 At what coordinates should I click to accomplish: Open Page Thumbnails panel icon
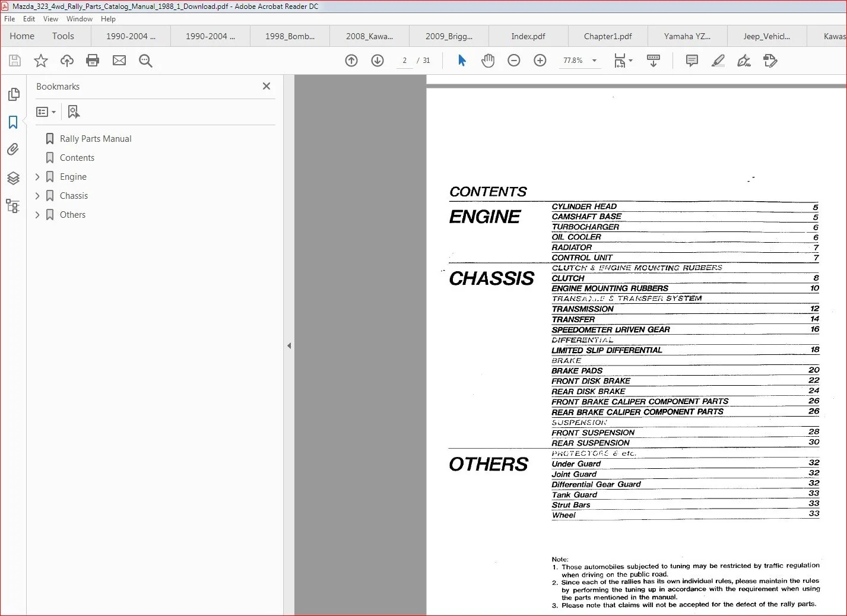click(13, 94)
